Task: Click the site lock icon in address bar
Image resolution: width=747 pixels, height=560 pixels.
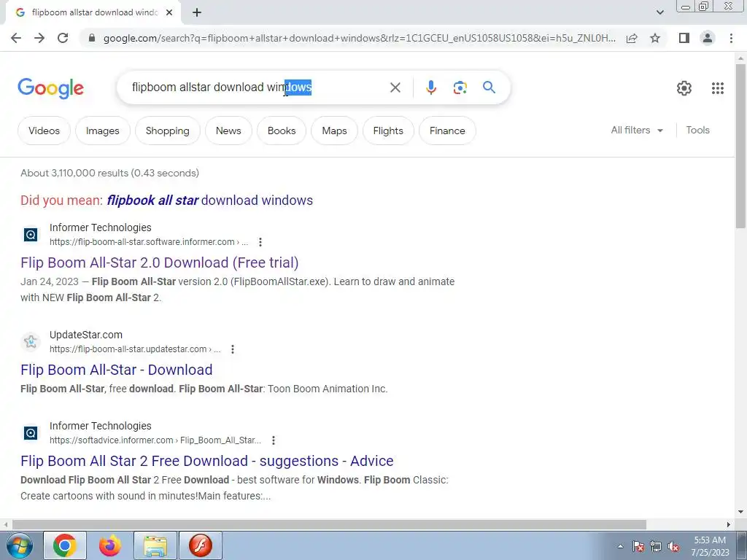Action: (92, 38)
